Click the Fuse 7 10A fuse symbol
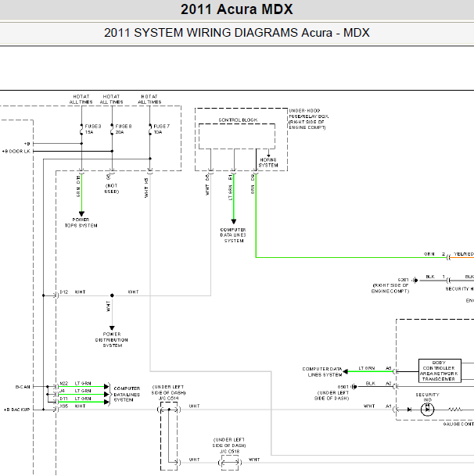Screen dimensions: 474x476 coord(150,130)
